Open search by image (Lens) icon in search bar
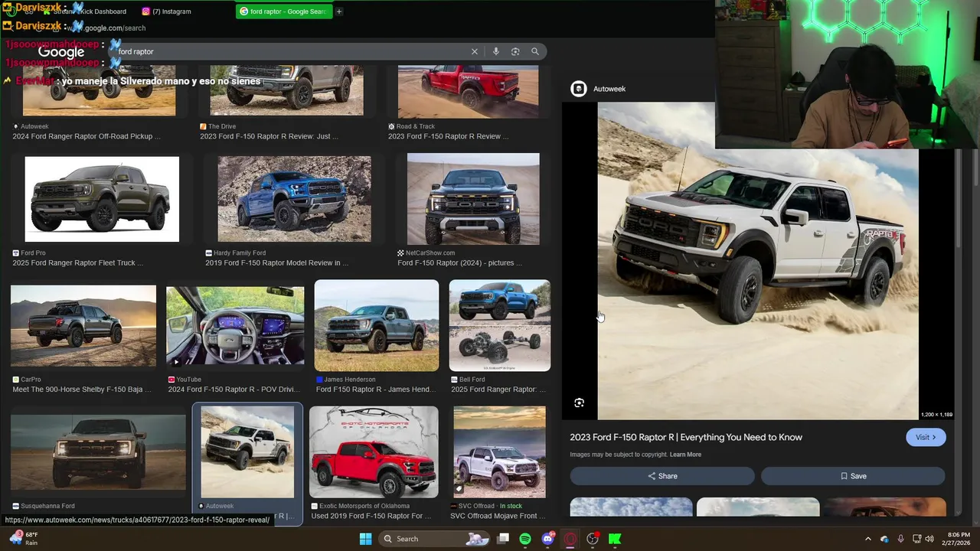This screenshot has width=980, height=551. 515,51
